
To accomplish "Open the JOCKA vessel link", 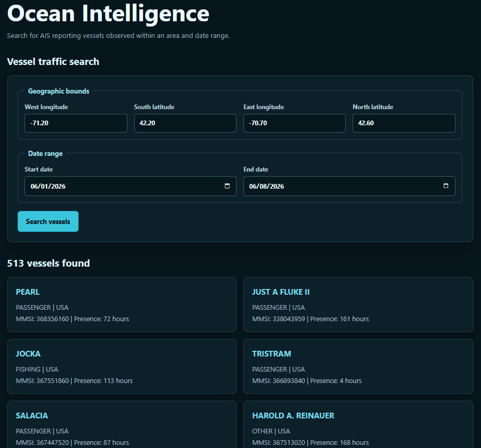I will 28,354.
